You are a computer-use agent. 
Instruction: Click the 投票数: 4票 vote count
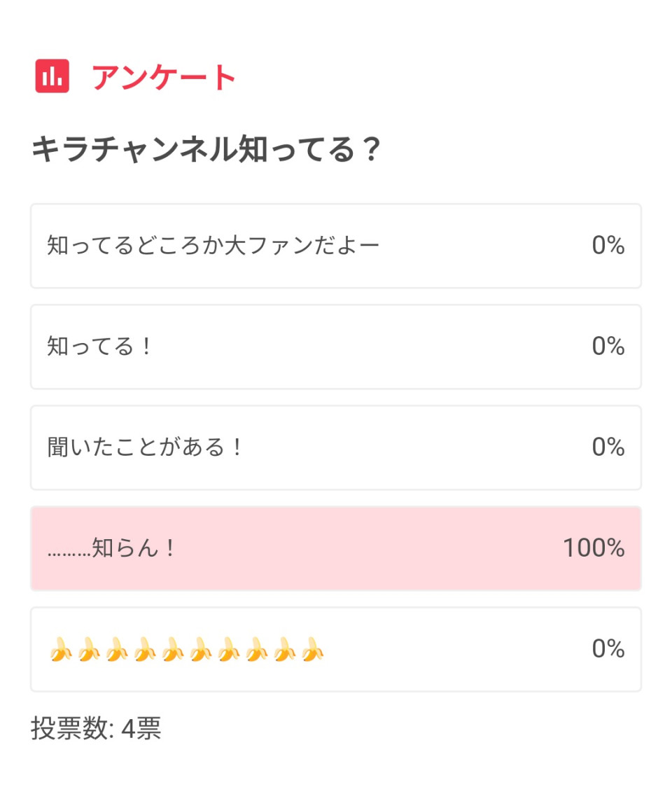(x=96, y=727)
